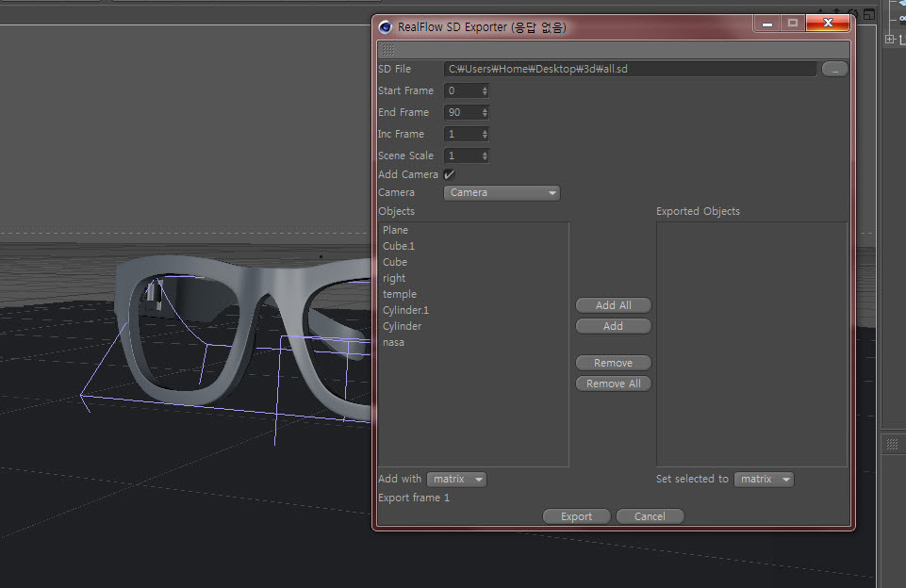906x588 pixels.
Task: Open the Add with matrix dropdown
Action: coord(456,480)
